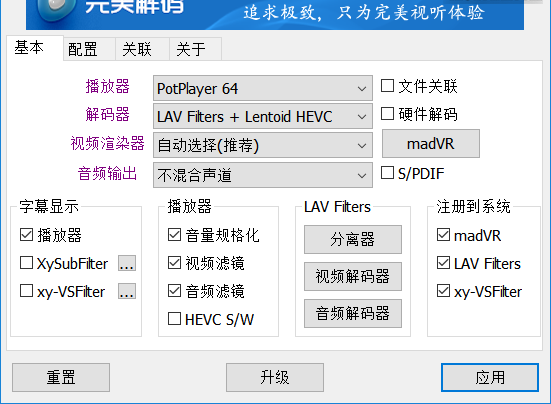Viewport: 551px width, 404px height.
Task: Open XySubFilter settings ellipsis button
Action: (127, 263)
